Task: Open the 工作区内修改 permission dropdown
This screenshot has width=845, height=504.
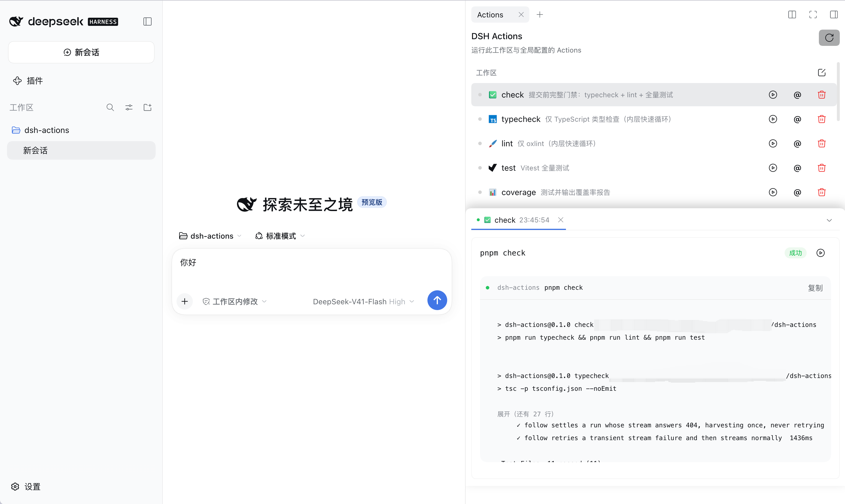Action: [235, 301]
